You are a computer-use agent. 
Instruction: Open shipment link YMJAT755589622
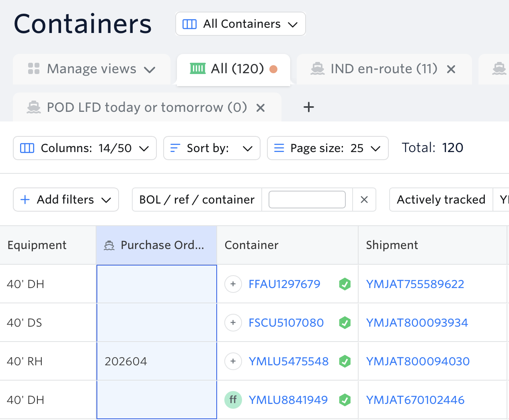(x=415, y=284)
